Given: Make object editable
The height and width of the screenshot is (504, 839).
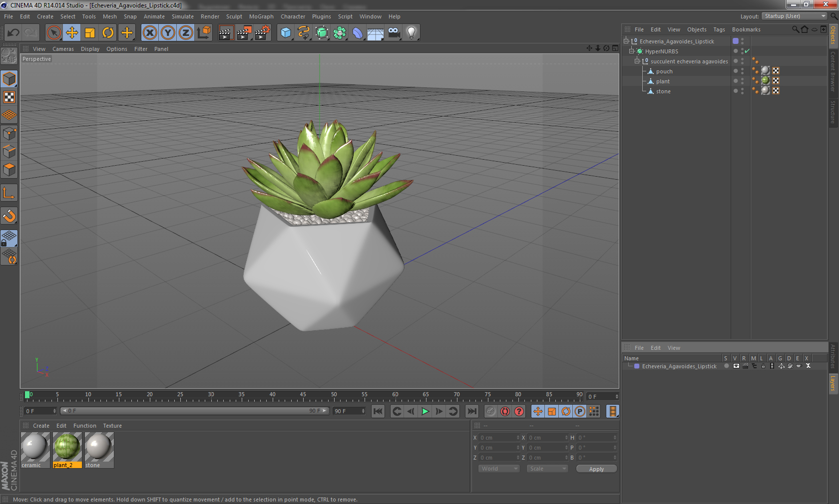Looking at the screenshot, I should (9, 56).
